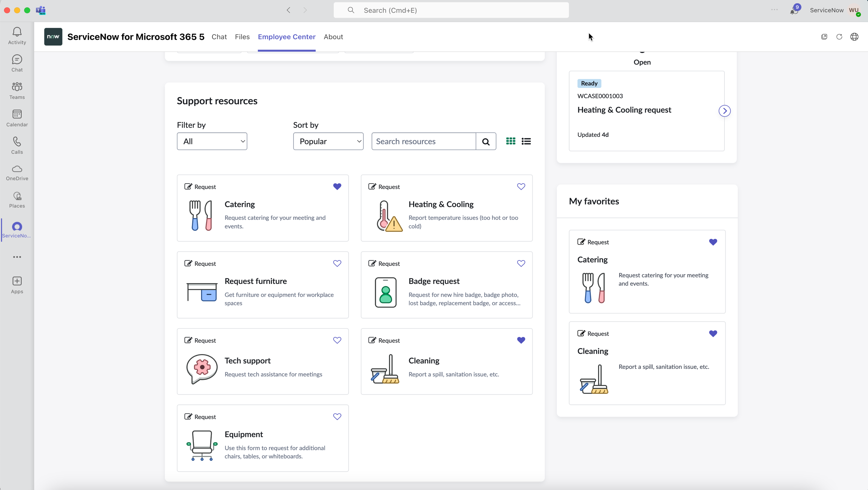The width and height of the screenshot is (868, 490).
Task: Open the notifications bell with badge
Action: [794, 10]
